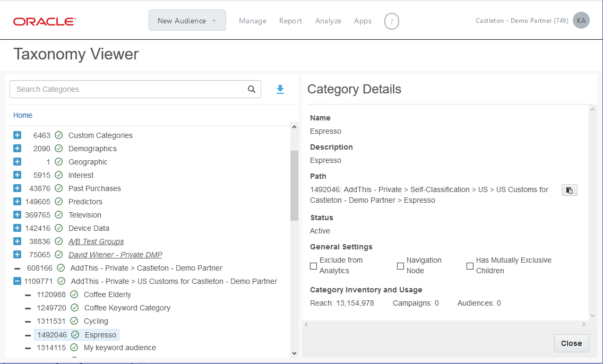Click status checkmark beside Coffee Keyword Category

(x=75, y=308)
